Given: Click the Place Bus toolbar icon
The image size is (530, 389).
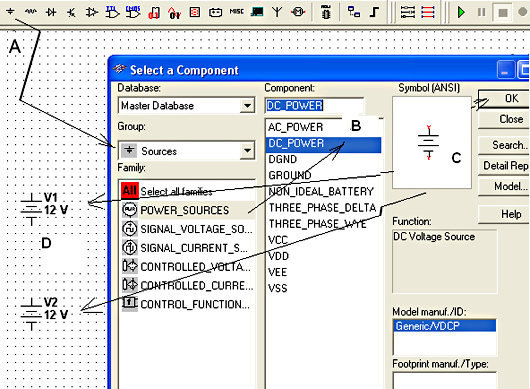Looking at the screenshot, I should [374, 12].
